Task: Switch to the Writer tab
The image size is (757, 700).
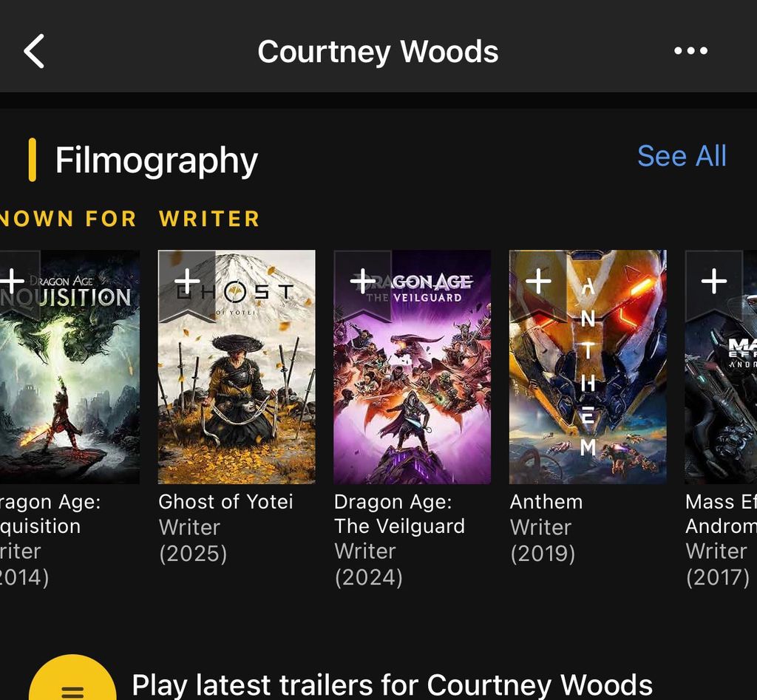Action: 209,219
